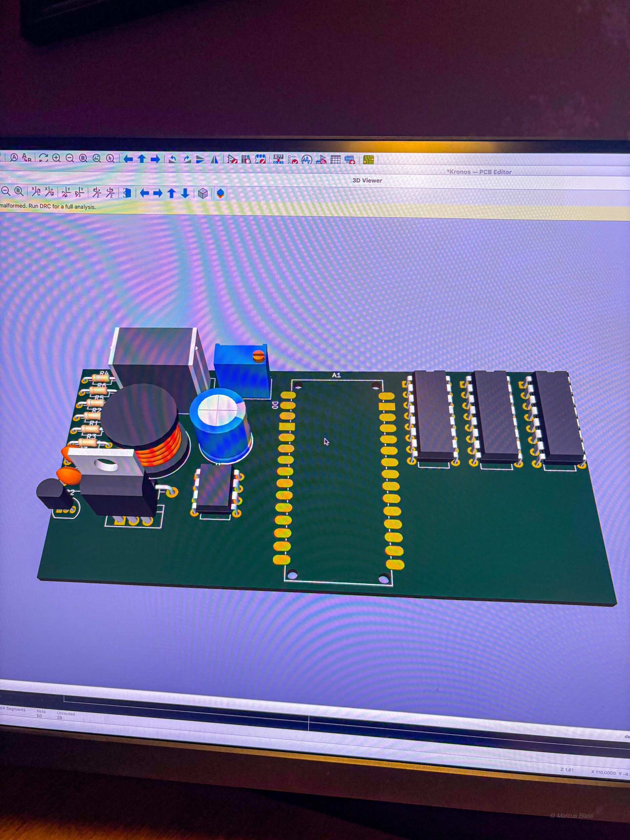Image resolution: width=630 pixels, height=840 pixels.
Task: Click the rotate counterclockwise icon in top toolbar
Action: coord(172,159)
